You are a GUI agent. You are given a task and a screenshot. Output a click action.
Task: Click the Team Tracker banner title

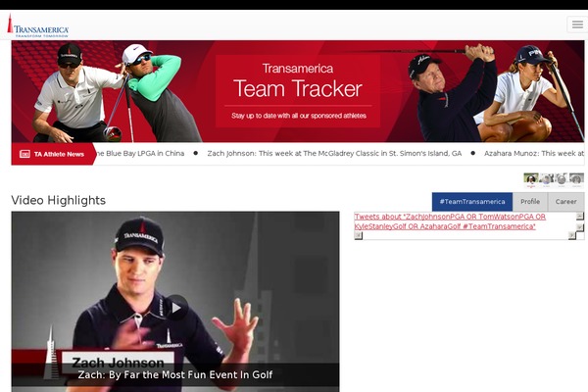pos(298,89)
